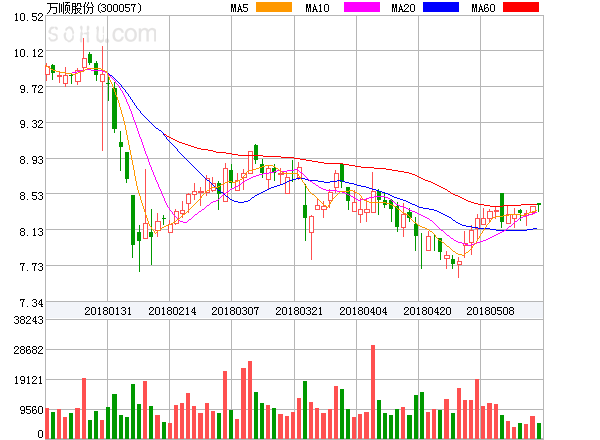Select the 20180214 date marker
Viewport: 600px width, 440px height.
(x=171, y=311)
